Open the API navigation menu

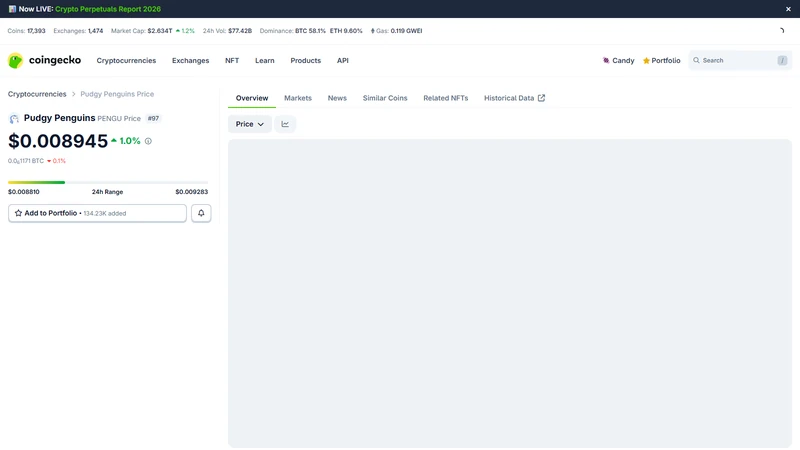[x=342, y=60]
